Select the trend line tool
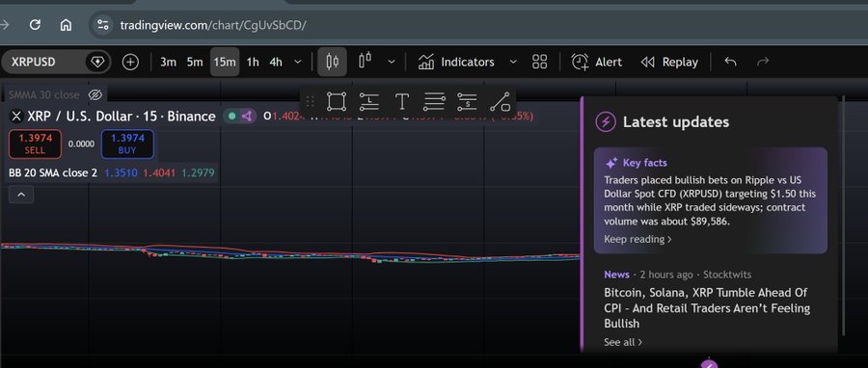This screenshot has width=868, height=368. [500, 102]
